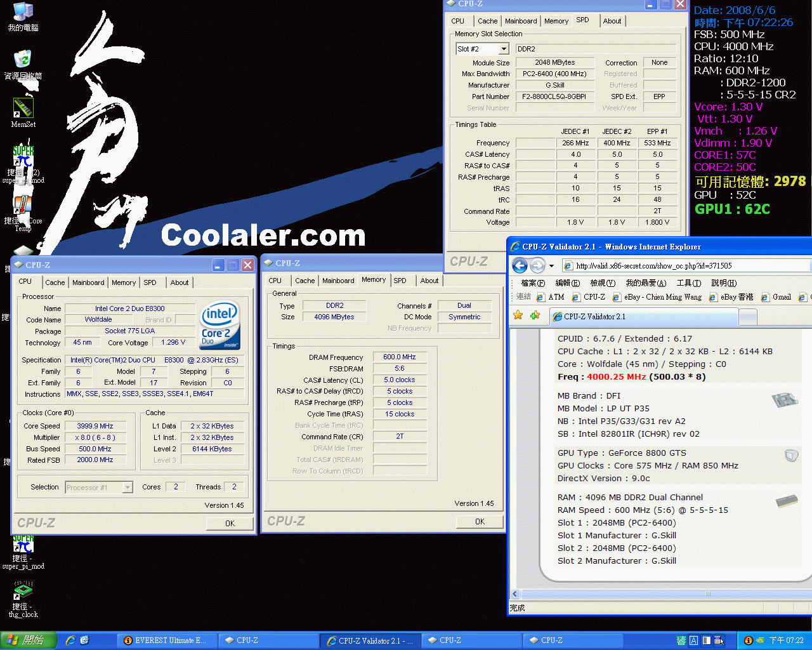Image resolution: width=812 pixels, height=650 pixels.
Task: Switch to Cache tab in the Processor CPU-Z window
Action: coord(55,282)
